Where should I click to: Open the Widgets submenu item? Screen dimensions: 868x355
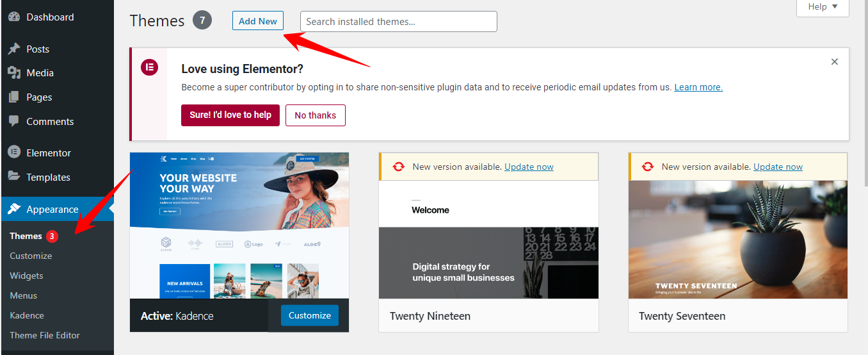[x=26, y=276]
